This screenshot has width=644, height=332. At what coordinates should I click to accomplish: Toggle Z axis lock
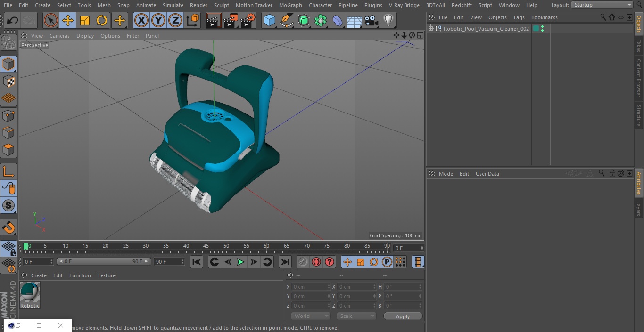point(175,21)
